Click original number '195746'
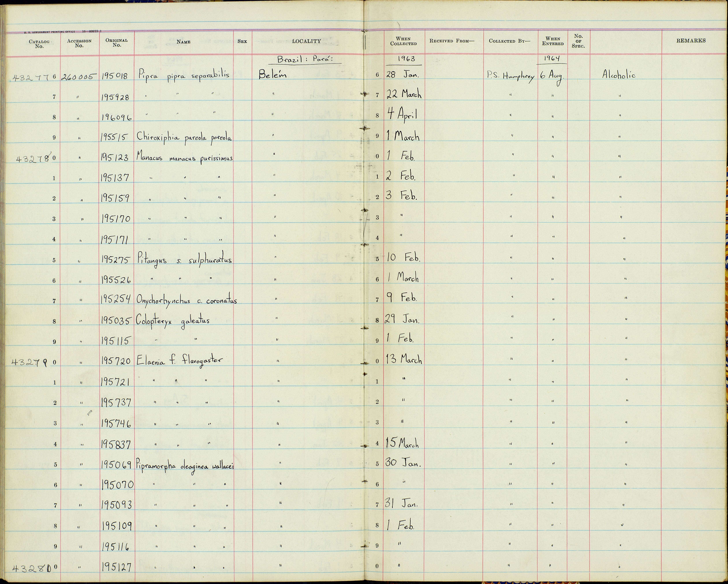 coord(116,424)
